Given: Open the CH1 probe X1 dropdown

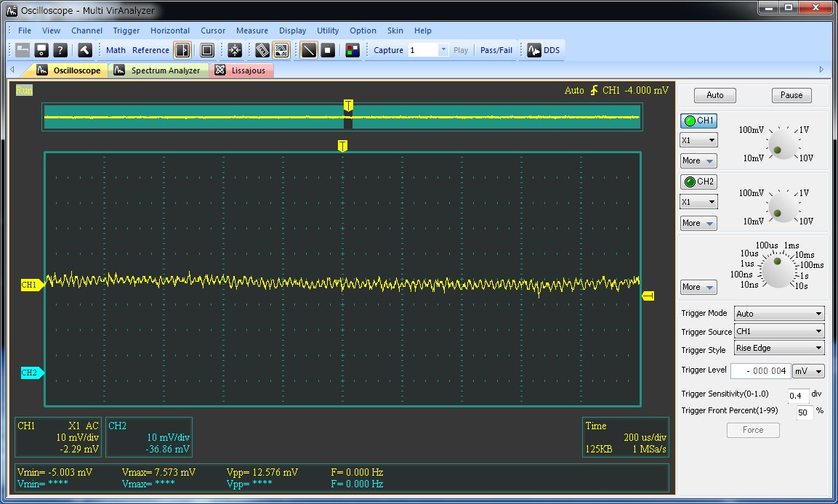Looking at the screenshot, I should [x=698, y=140].
